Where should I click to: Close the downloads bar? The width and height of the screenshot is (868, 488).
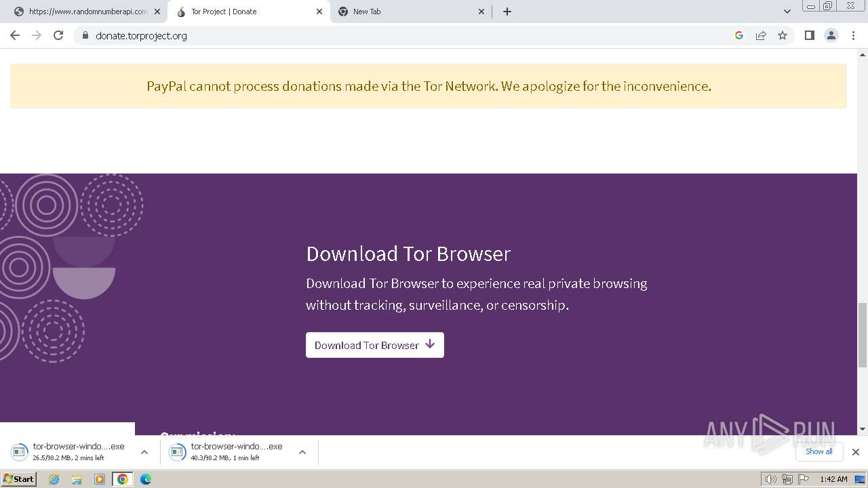pyautogui.click(x=856, y=452)
